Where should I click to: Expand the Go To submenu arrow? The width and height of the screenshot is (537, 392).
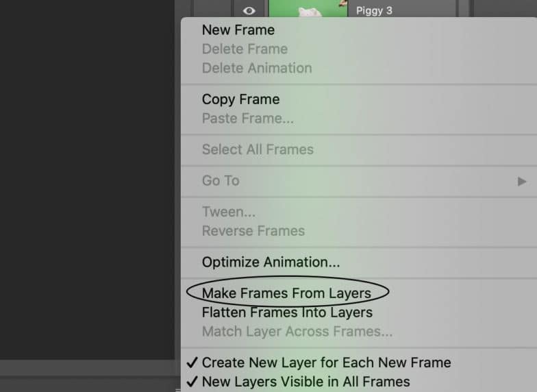(x=522, y=182)
